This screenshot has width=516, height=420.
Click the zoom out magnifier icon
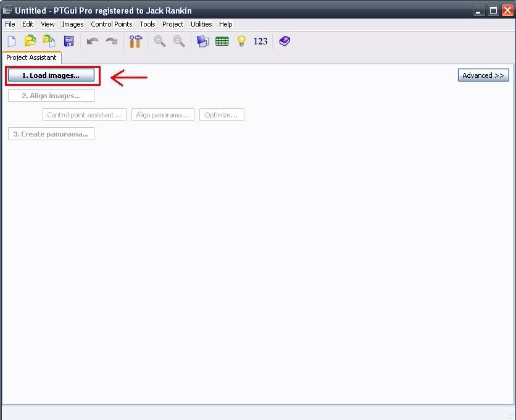[179, 41]
